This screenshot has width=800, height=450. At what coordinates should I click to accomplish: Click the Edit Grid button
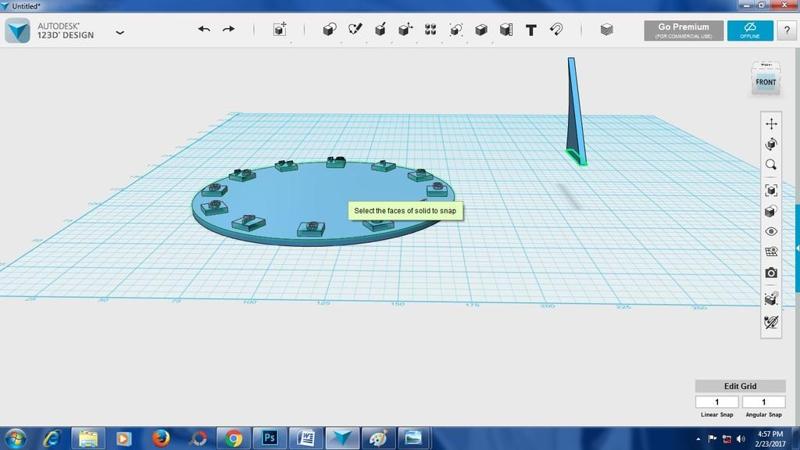click(x=740, y=386)
